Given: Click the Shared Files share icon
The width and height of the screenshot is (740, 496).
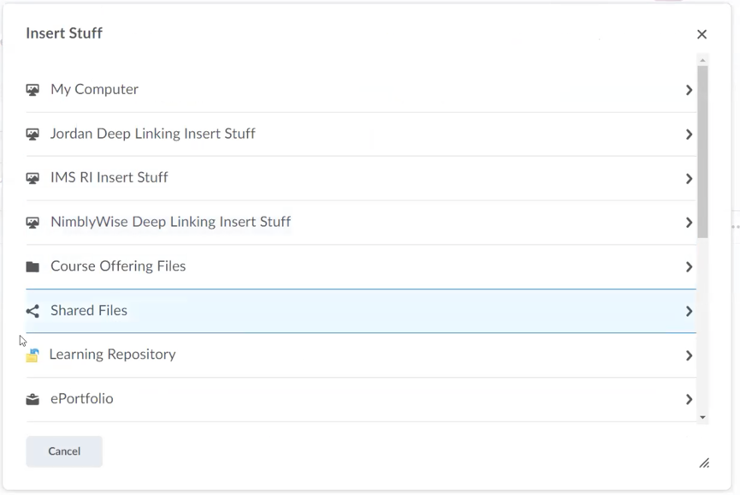Looking at the screenshot, I should pos(33,311).
